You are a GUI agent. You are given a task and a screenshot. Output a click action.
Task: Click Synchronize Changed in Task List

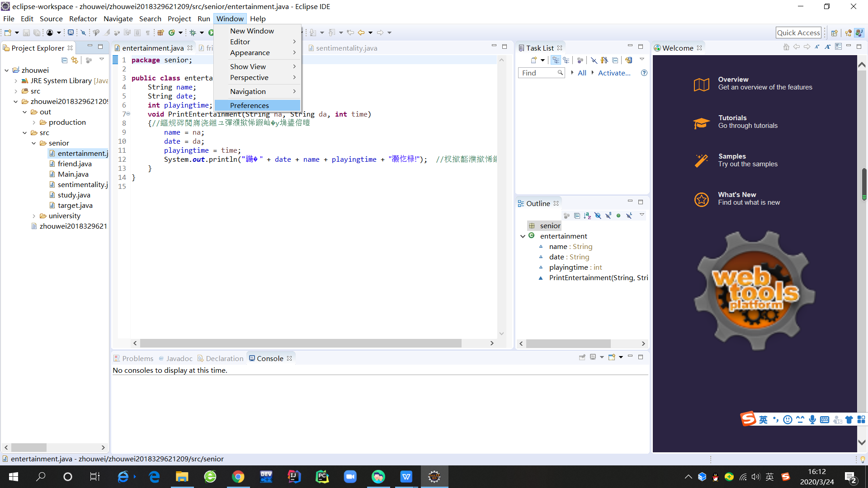click(628, 60)
